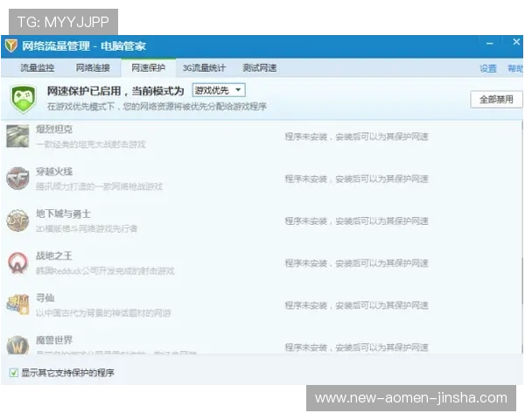Click the 寻仙 title text
The height and width of the screenshot is (420, 525).
coord(45,298)
